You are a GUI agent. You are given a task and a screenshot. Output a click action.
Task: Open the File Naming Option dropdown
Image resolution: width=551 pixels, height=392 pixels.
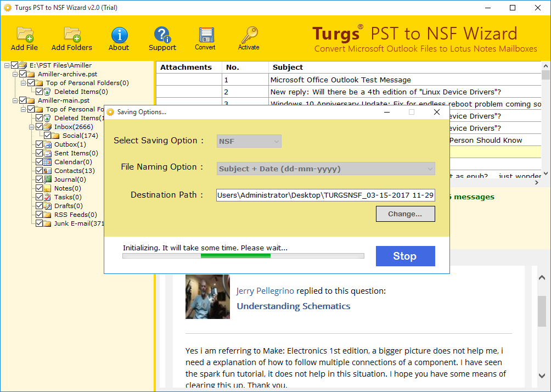point(326,169)
